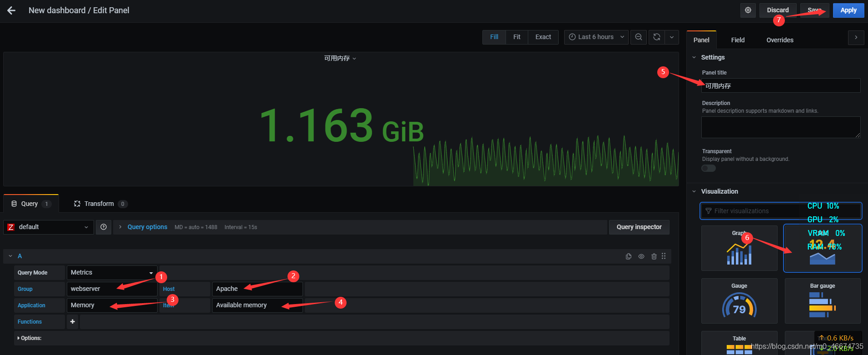The height and width of the screenshot is (355, 868).
Task: Open the Last 6 hours time picker
Action: coord(596,37)
